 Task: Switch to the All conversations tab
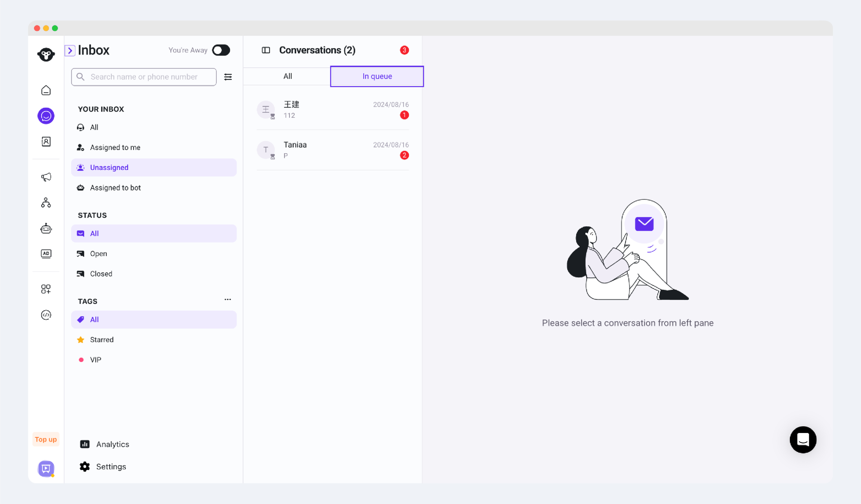point(287,76)
